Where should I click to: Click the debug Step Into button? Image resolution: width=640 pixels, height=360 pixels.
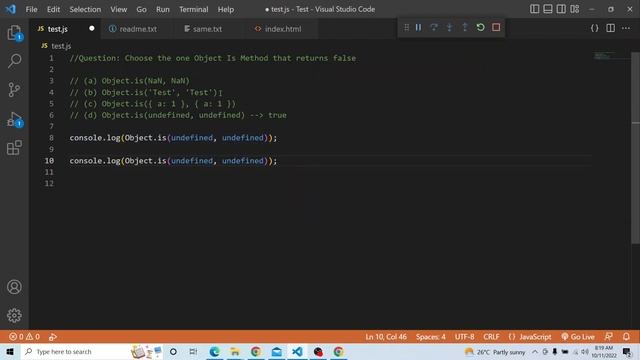[x=449, y=27]
